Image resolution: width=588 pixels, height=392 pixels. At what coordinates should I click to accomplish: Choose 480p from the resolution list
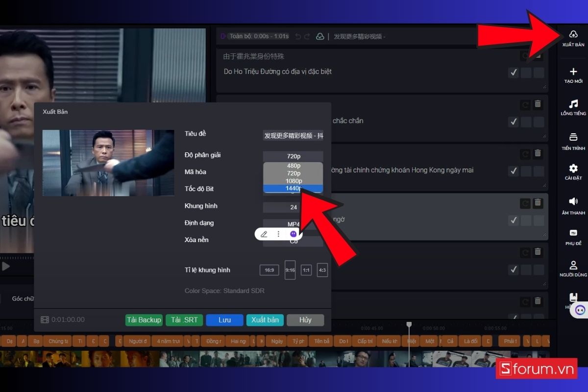point(293,166)
